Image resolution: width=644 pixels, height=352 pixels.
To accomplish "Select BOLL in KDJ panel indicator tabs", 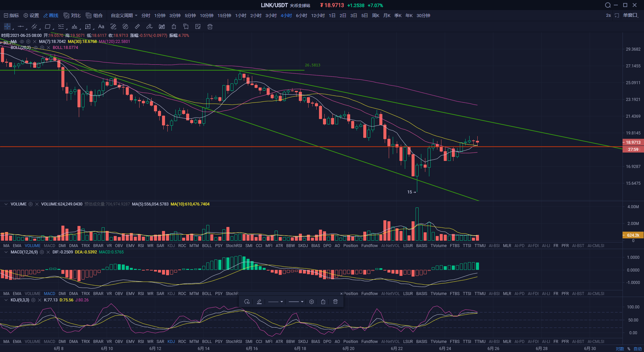I will tap(207, 342).
